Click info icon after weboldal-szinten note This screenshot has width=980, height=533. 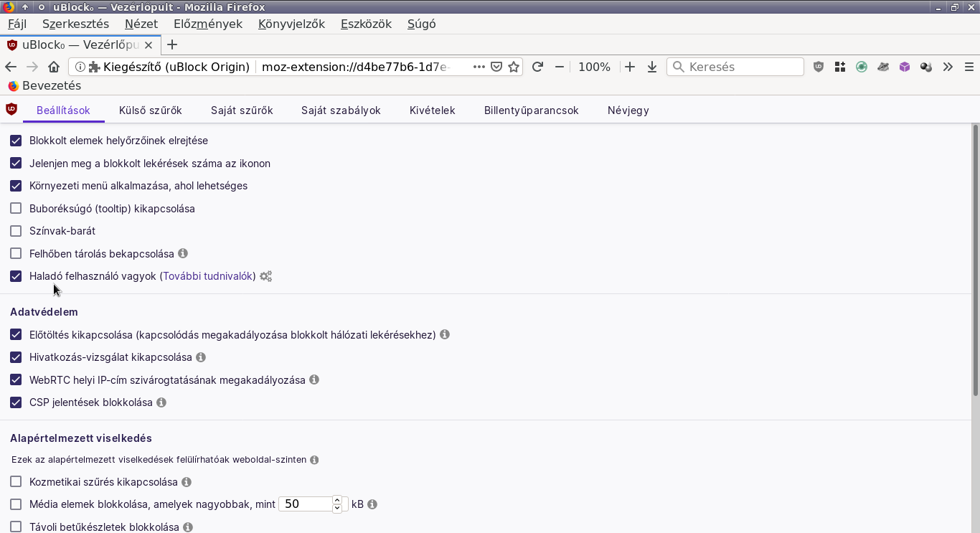click(314, 460)
